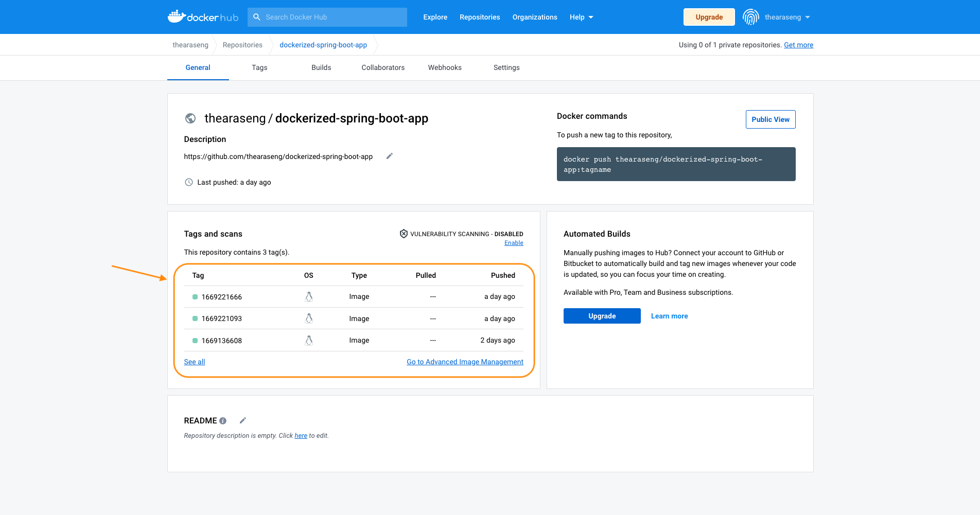This screenshot has width=980, height=515.
Task: Switch to the Settings tab
Action: (x=506, y=67)
